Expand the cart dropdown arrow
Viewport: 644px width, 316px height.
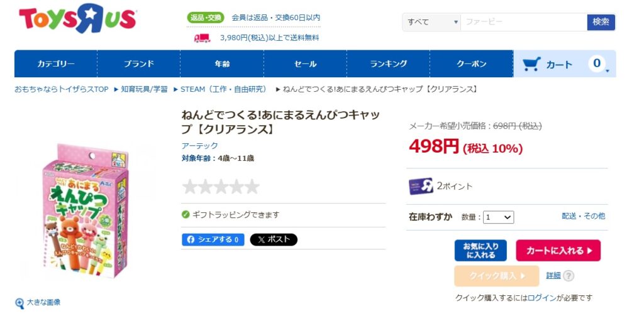(x=607, y=71)
